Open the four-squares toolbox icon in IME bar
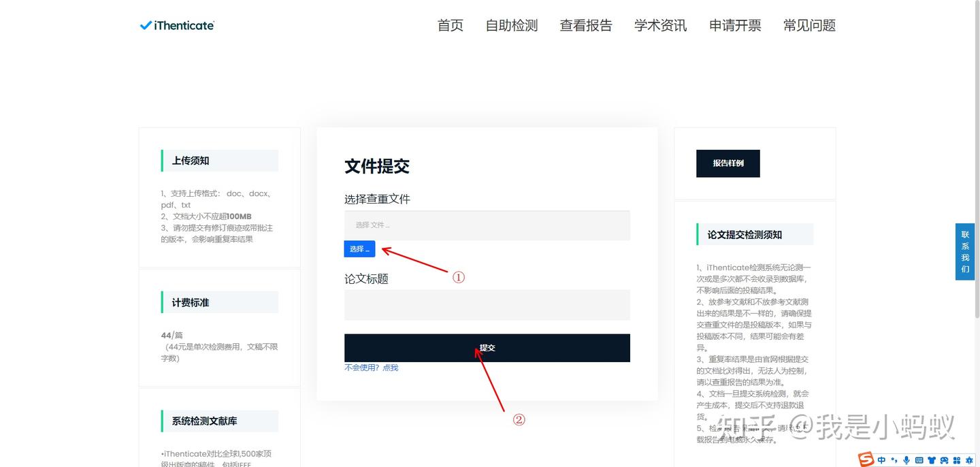The image size is (980, 467). tap(957, 460)
